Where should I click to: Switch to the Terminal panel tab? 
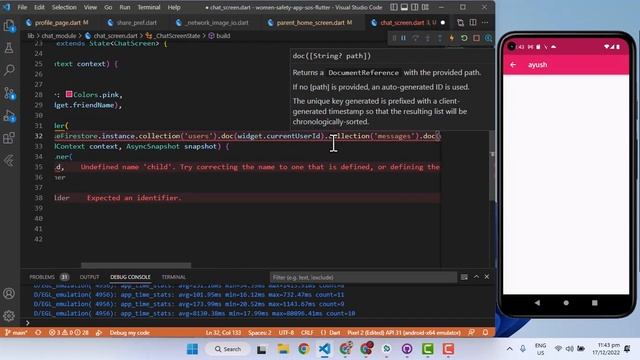[173, 277]
